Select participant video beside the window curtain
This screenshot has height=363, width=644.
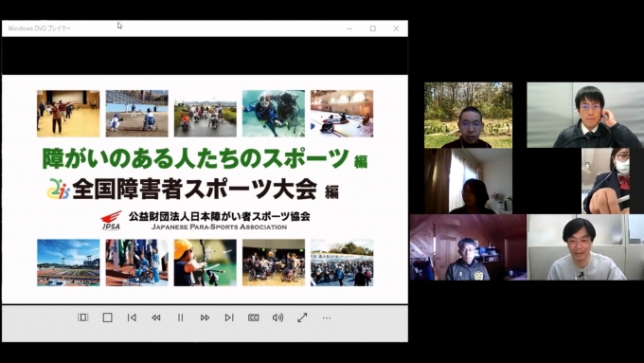[468, 181]
